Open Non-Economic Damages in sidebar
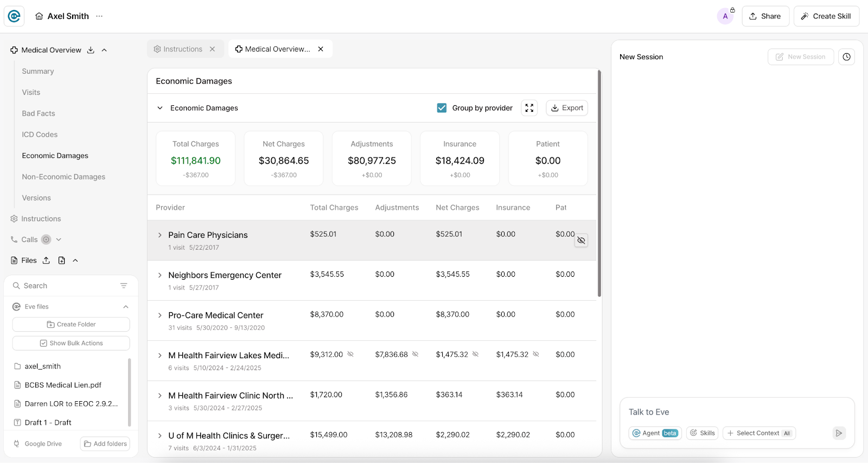 tap(63, 177)
